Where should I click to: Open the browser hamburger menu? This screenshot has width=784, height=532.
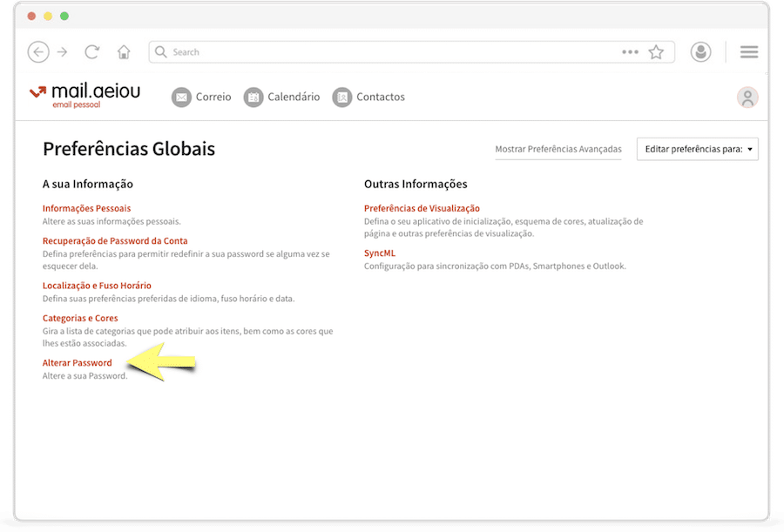[x=748, y=52]
